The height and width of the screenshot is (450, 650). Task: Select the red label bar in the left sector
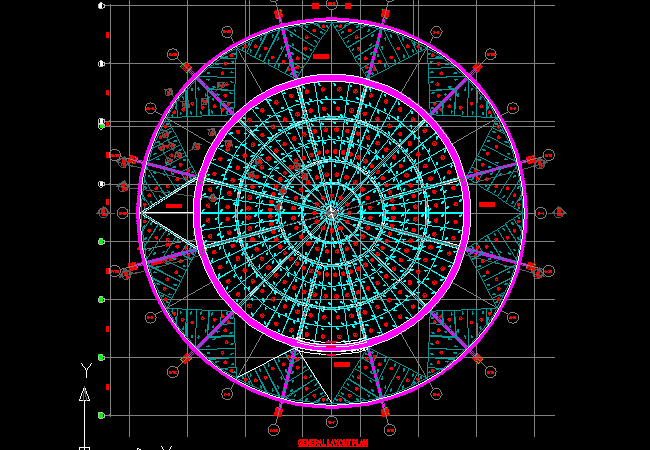(174, 206)
